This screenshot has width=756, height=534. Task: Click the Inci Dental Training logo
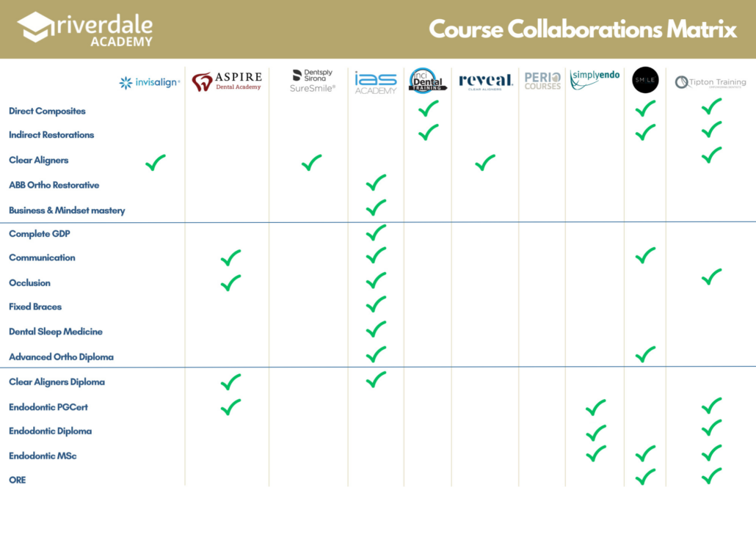pyautogui.click(x=428, y=81)
